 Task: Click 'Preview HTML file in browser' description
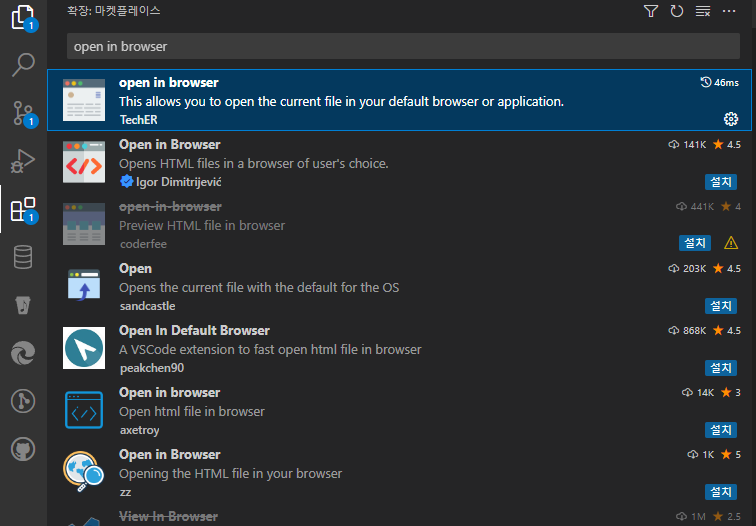[202, 226]
